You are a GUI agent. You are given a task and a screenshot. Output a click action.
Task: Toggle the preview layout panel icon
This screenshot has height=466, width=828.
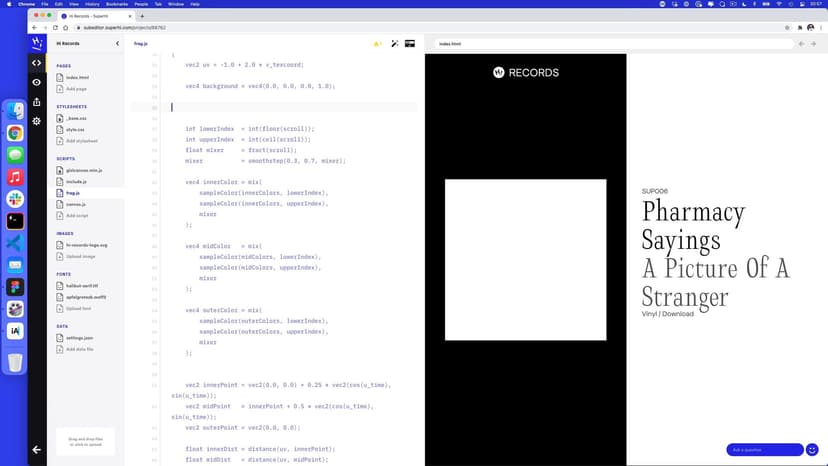tap(410, 44)
